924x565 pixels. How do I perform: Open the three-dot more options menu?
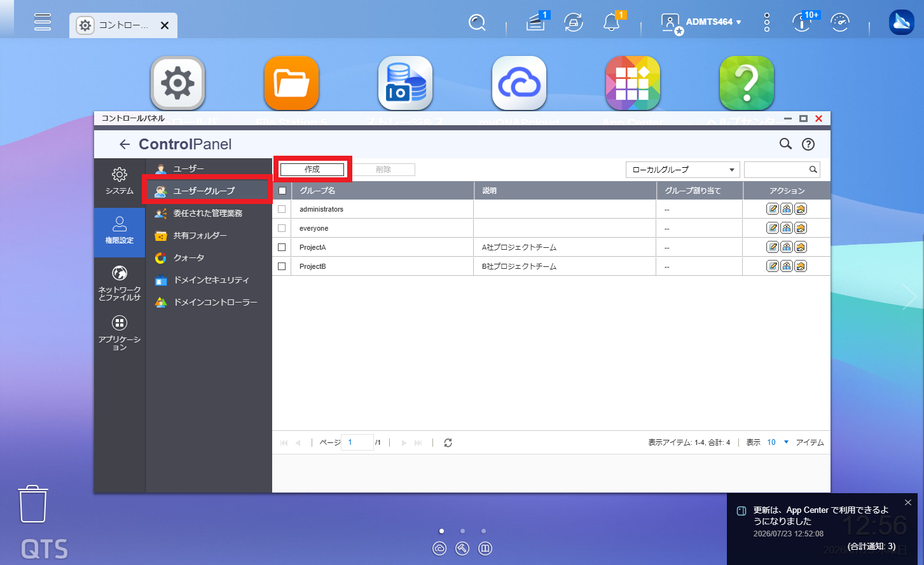(767, 23)
